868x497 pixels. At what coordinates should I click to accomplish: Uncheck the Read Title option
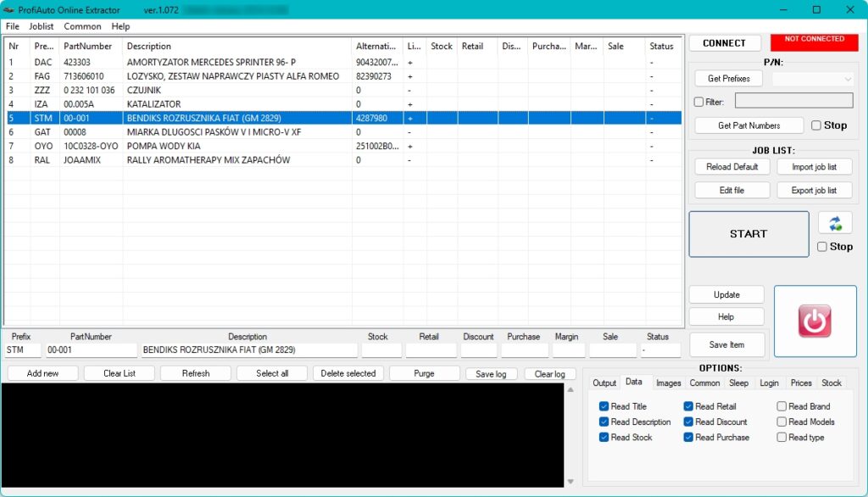coord(604,406)
